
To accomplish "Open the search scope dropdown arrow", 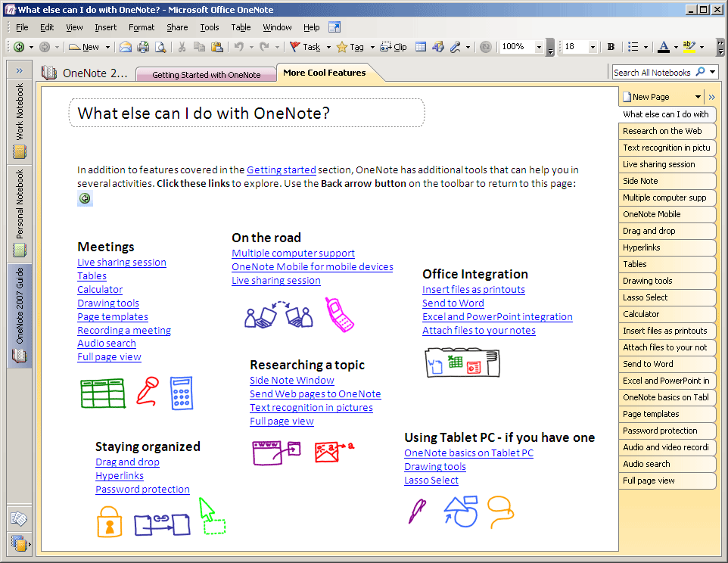I will click(x=712, y=72).
